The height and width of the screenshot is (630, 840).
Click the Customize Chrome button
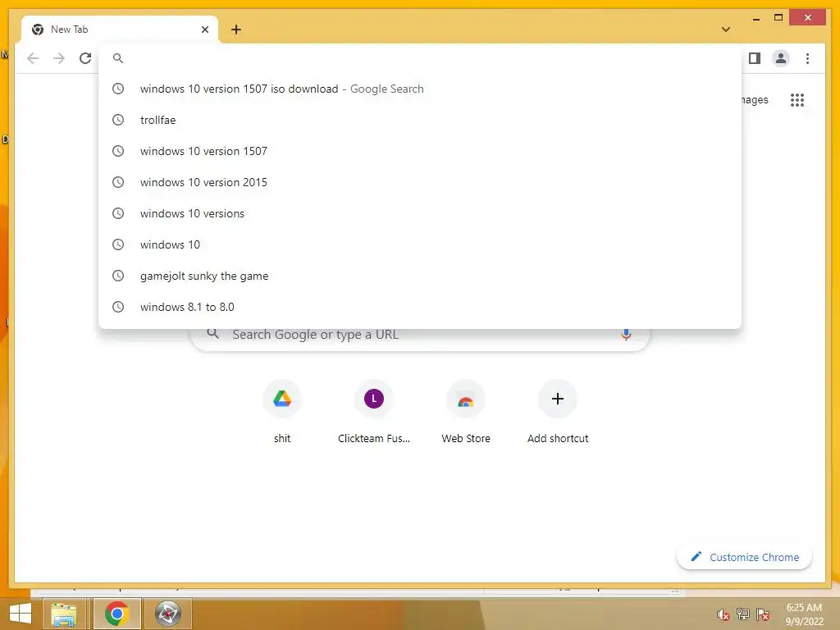click(744, 557)
